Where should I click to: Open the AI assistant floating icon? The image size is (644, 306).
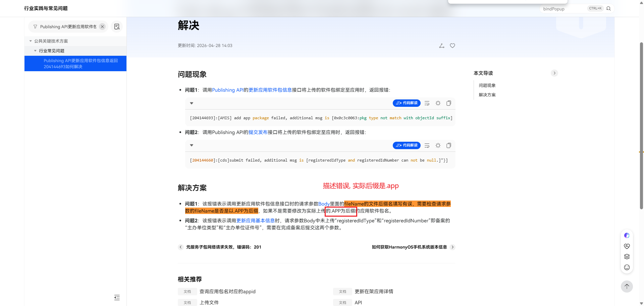(627, 235)
